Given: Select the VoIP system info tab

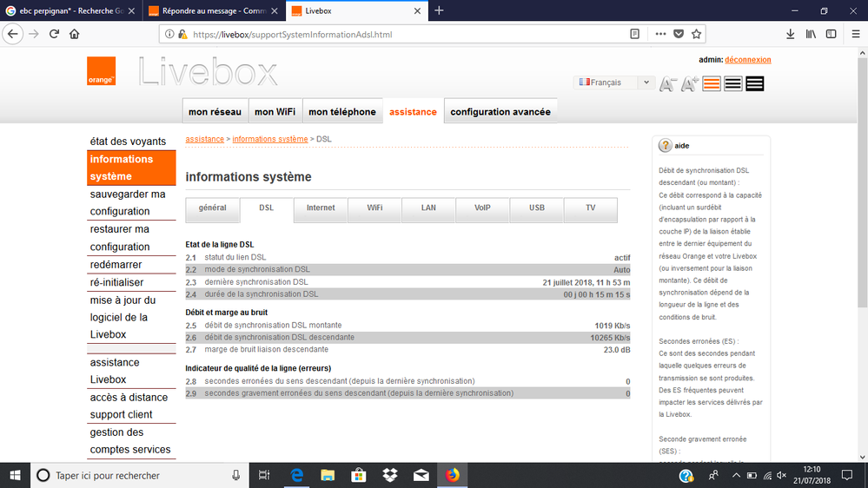Looking at the screenshot, I should 482,209.
